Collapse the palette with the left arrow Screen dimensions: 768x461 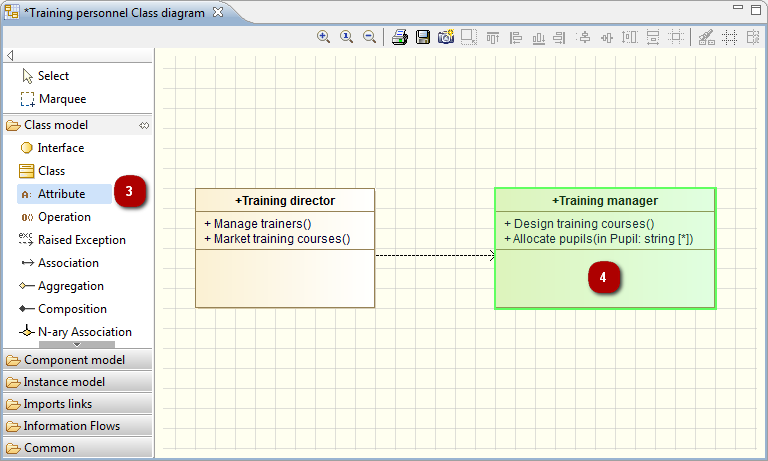point(10,56)
